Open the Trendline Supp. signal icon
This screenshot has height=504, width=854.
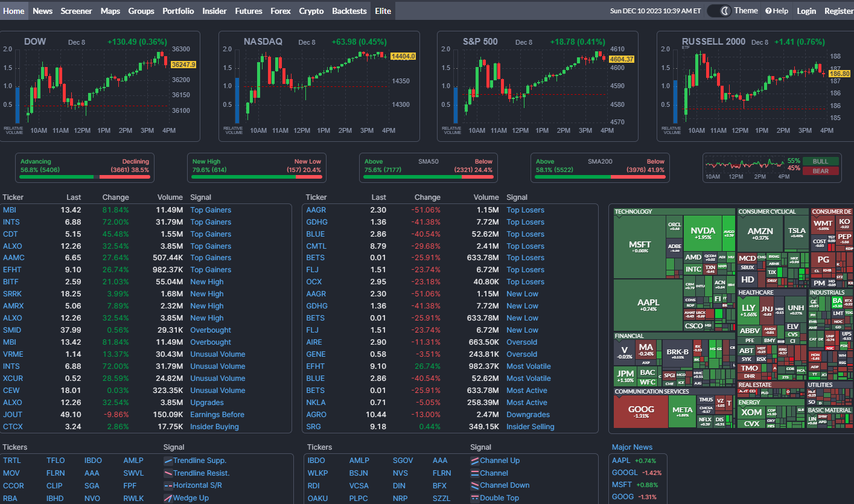tap(168, 461)
